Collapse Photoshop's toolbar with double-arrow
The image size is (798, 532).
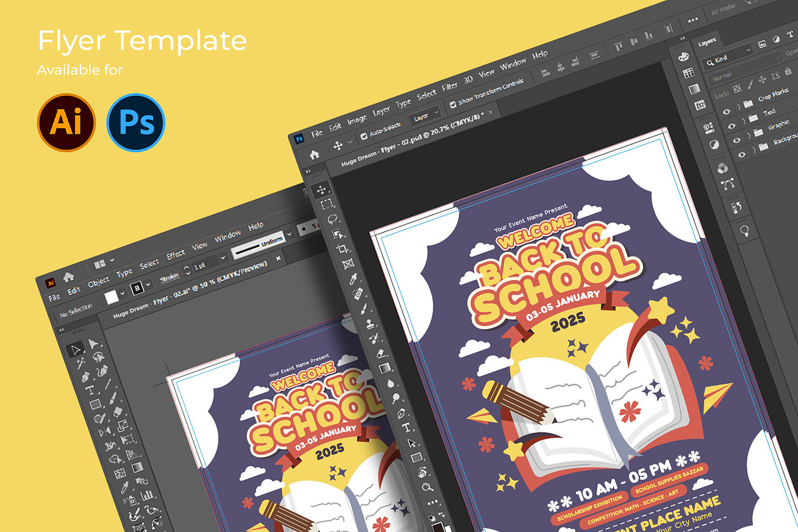[307, 171]
